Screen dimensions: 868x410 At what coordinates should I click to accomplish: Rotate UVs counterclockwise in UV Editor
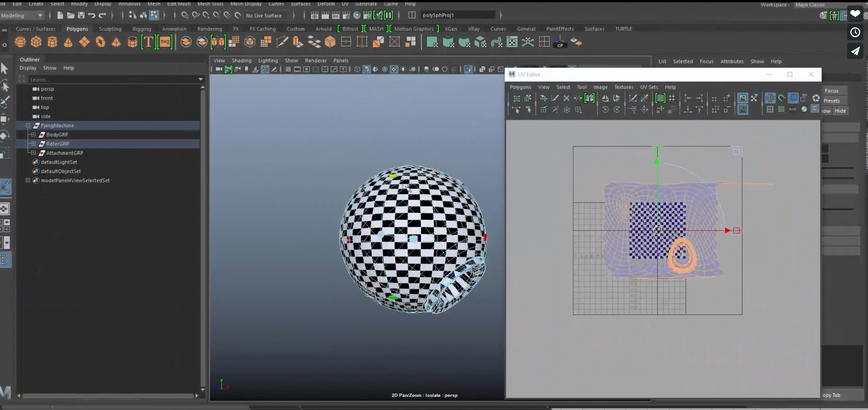pyautogui.click(x=605, y=109)
